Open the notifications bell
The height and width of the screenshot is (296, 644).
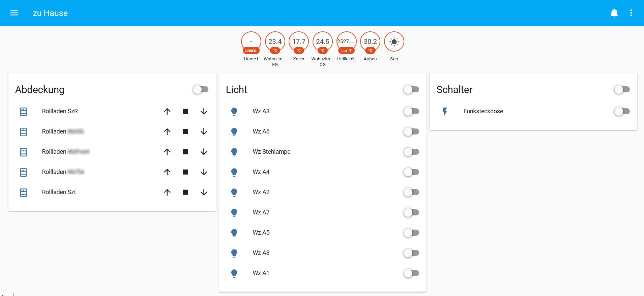[614, 13]
